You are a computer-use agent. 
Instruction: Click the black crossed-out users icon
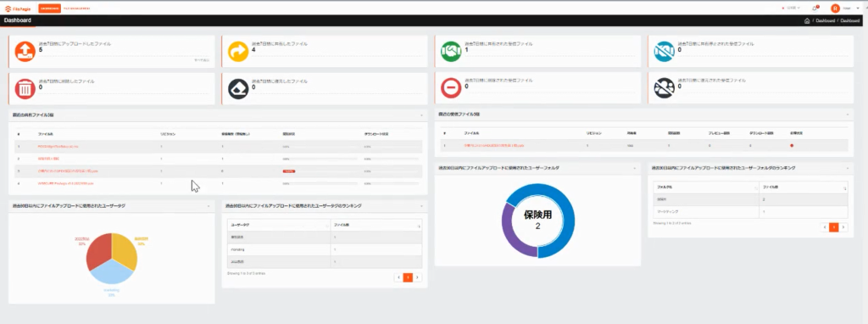664,88
